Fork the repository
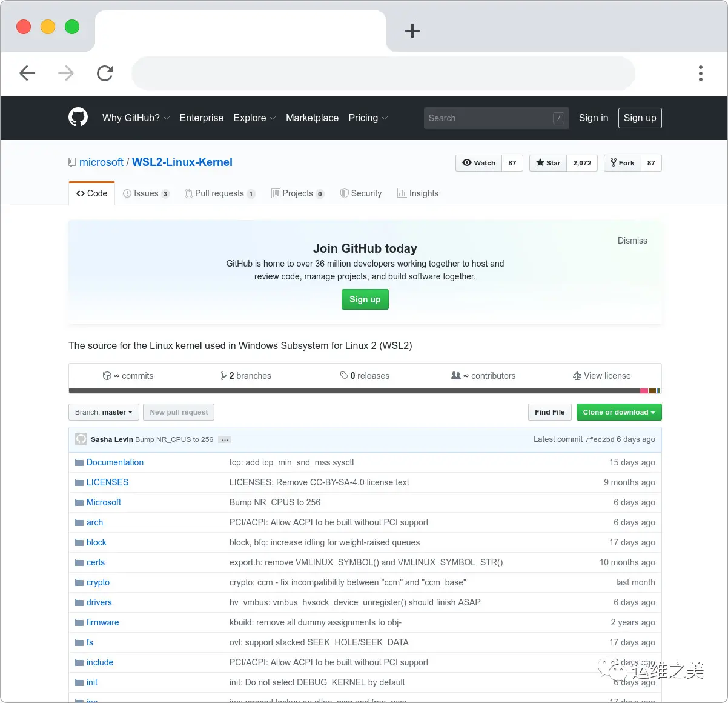The image size is (728, 703). pyautogui.click(x=623, y=163)
